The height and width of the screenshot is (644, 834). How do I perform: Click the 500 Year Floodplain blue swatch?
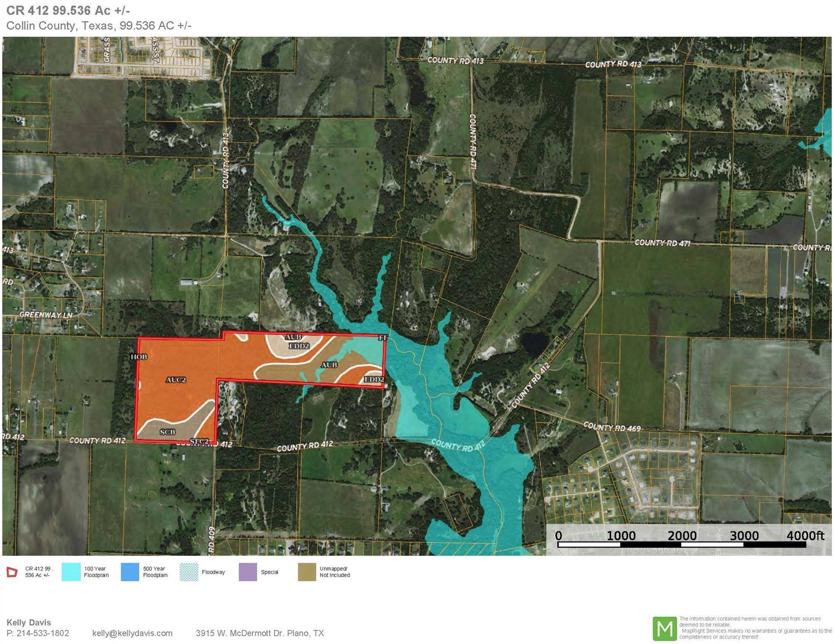tap(130, 572)
